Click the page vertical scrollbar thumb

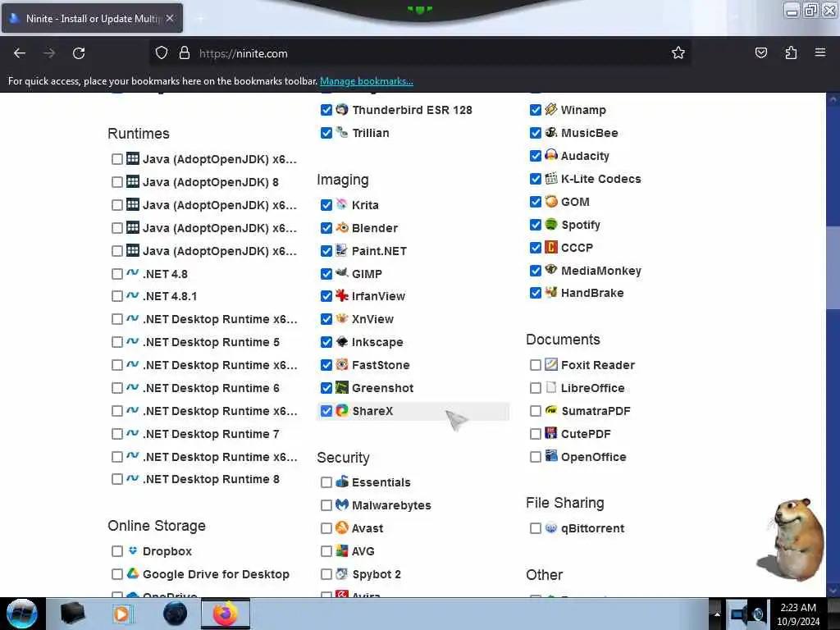(x=833, y=268)
